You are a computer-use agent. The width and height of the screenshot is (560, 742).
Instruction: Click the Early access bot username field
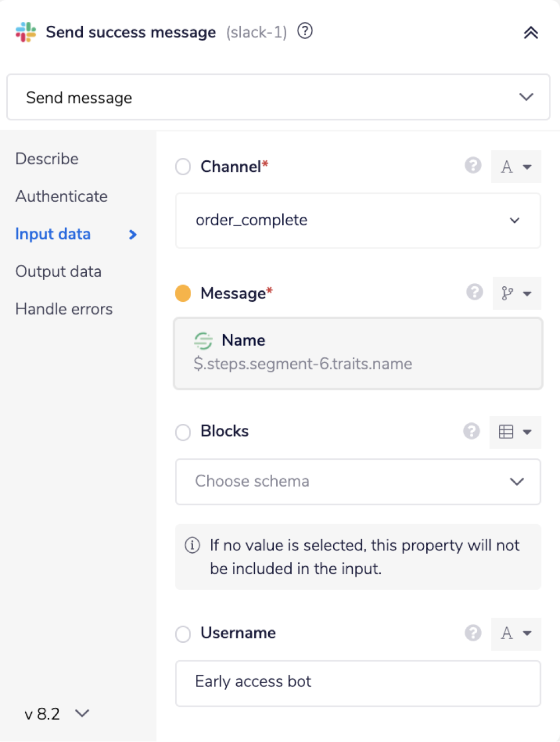[358, 682]
